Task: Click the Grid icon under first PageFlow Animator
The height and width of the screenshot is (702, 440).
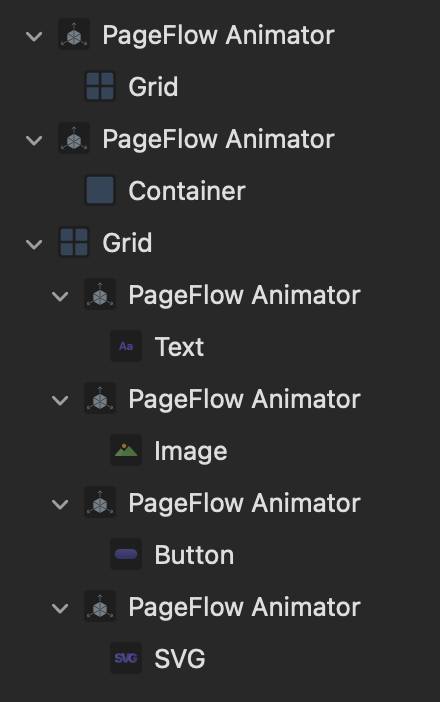Action: (x=100, y=86)
